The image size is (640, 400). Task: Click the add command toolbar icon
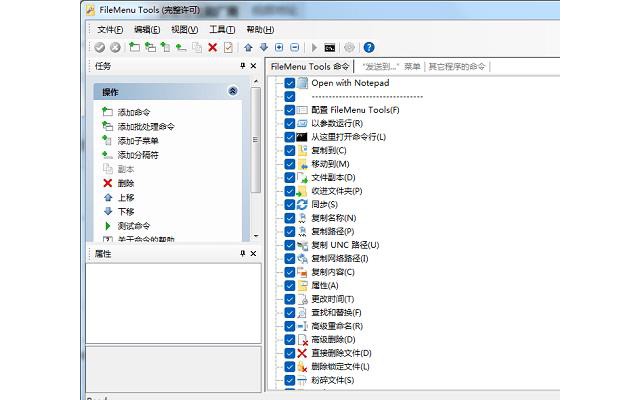click(134, 47)
